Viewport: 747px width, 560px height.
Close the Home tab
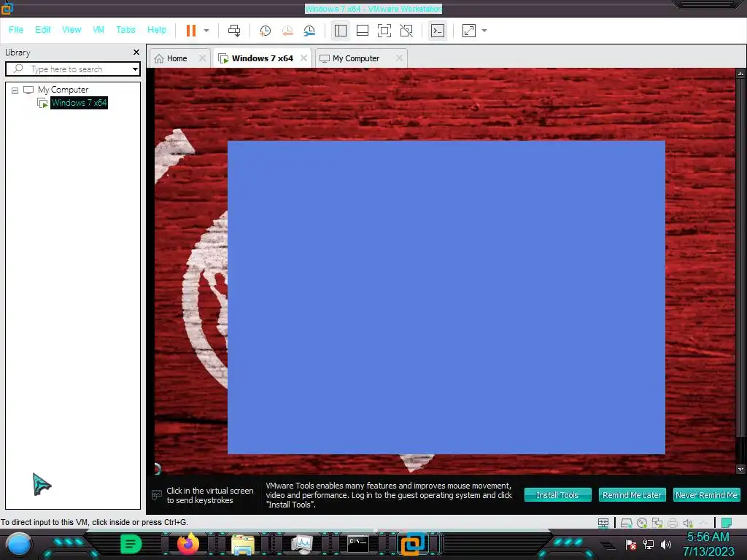point(203,58)
